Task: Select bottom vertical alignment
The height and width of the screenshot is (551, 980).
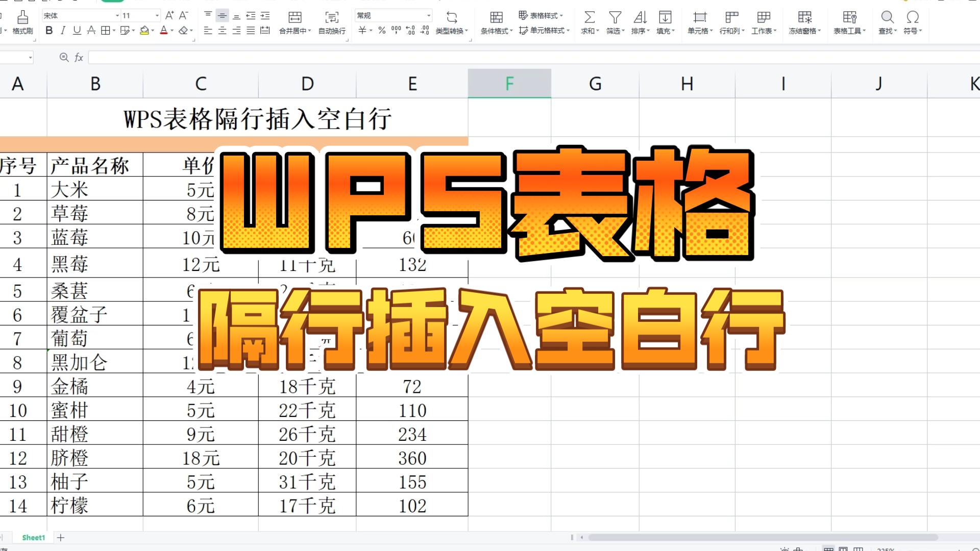Action: tap(236, 16)
